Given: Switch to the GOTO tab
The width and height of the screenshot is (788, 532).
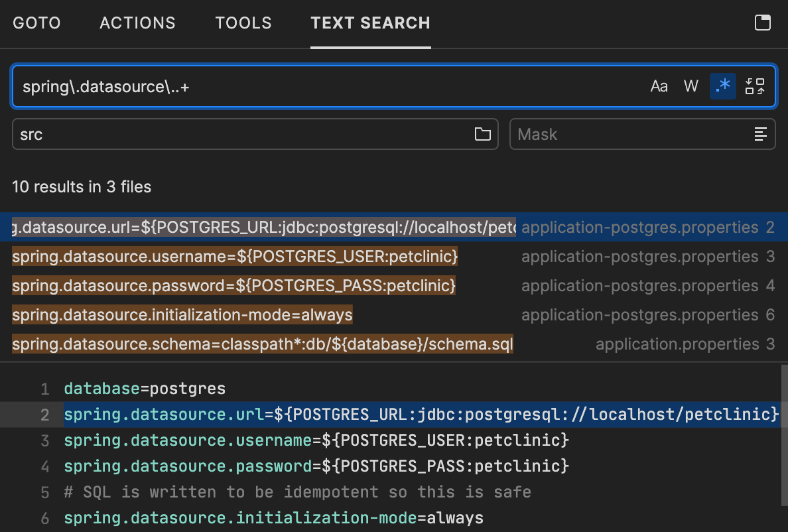Looking at the screenshot, I should tap(36, 23).
